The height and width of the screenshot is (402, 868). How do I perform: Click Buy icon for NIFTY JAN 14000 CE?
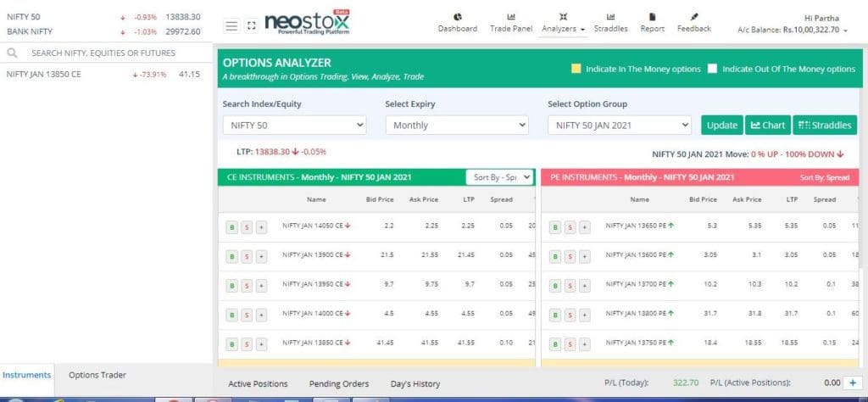tap(232, 315)
